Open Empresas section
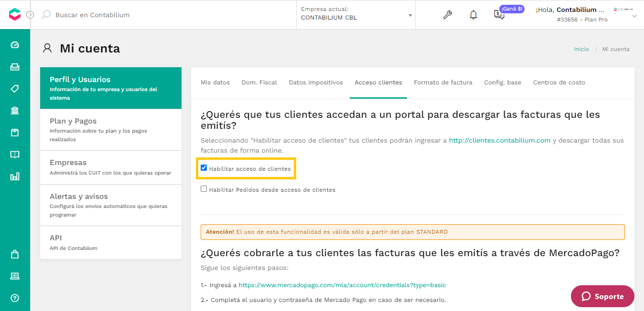Image resolution: width=644 pixels, height=311 pixels. (111, 167)
